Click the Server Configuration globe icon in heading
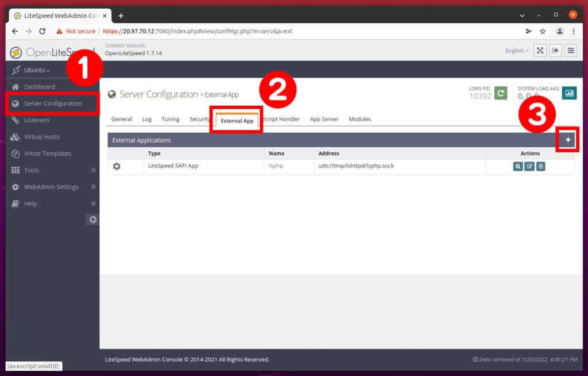The image size is (588, 376). pos(112,94)
